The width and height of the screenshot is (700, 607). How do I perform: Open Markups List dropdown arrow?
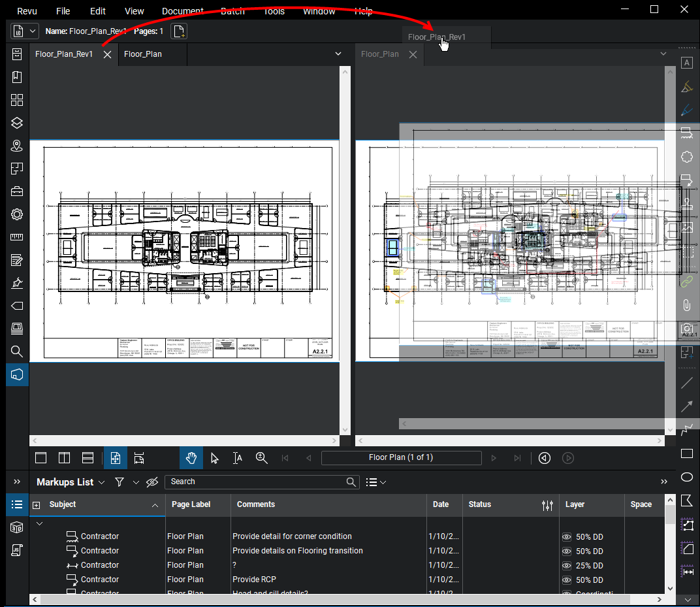101,482
